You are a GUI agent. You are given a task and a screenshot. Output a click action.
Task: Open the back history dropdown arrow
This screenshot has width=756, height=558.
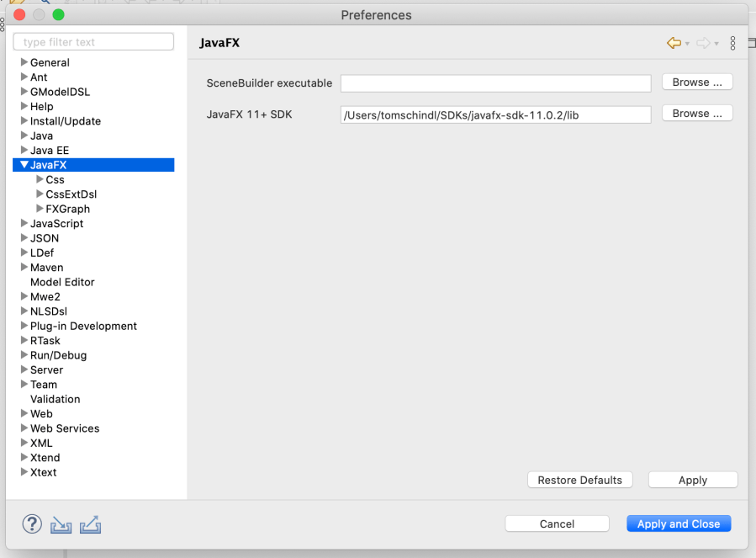pyautogui.click(x=687, y=44)
